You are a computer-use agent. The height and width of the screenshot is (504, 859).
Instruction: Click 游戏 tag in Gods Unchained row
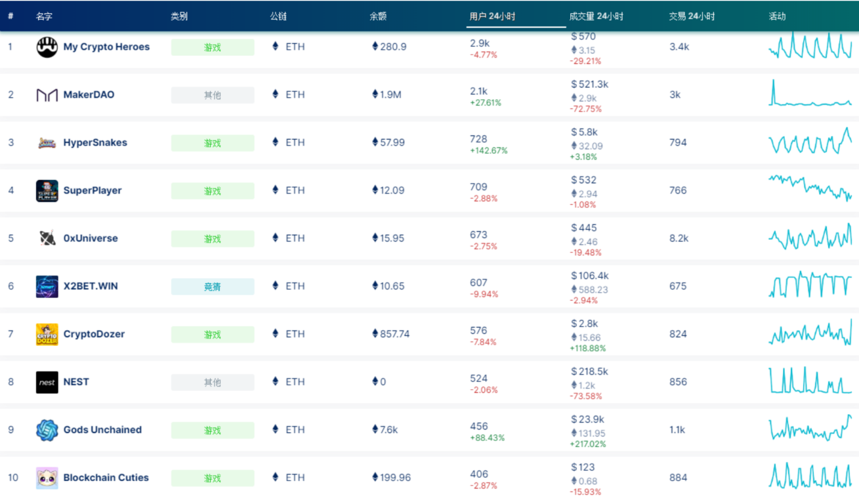(213, 430)
